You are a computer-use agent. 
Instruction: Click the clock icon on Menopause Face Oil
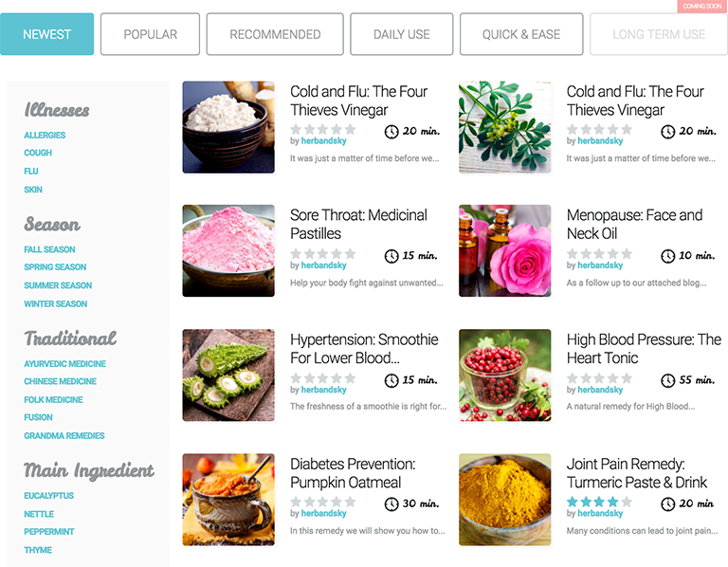(667, 256)
